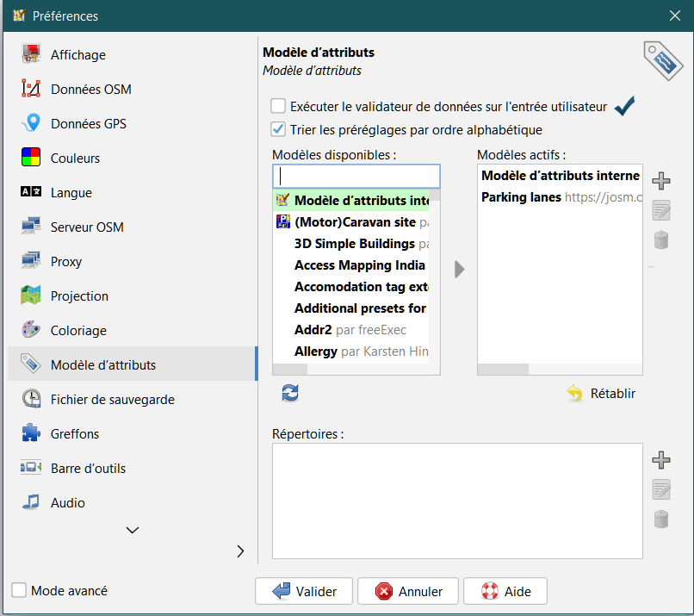Expand sidebar list with down chevron
Viewport: 694px width, 616px height.
coord(133,531)
